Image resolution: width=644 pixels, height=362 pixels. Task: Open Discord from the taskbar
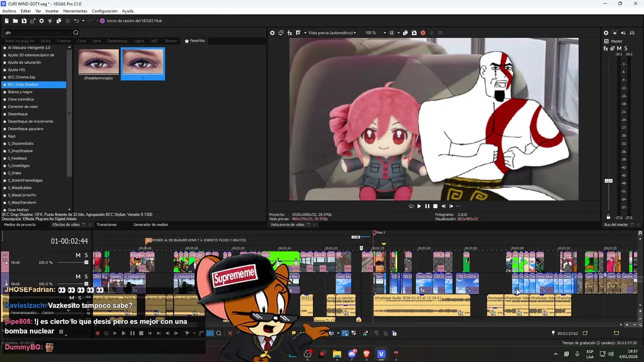coord(352,354)
